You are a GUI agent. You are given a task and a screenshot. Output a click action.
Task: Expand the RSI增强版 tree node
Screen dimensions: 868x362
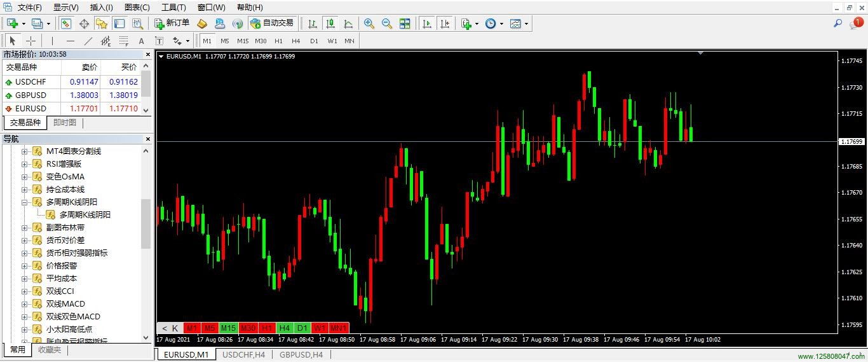(25, 164)
